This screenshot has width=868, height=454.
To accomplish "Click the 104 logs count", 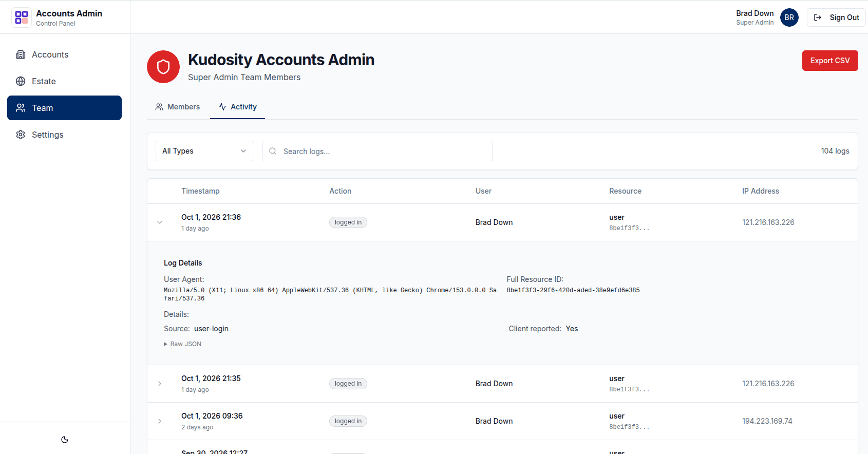I will pyautogui.click(x=835, y=151).
